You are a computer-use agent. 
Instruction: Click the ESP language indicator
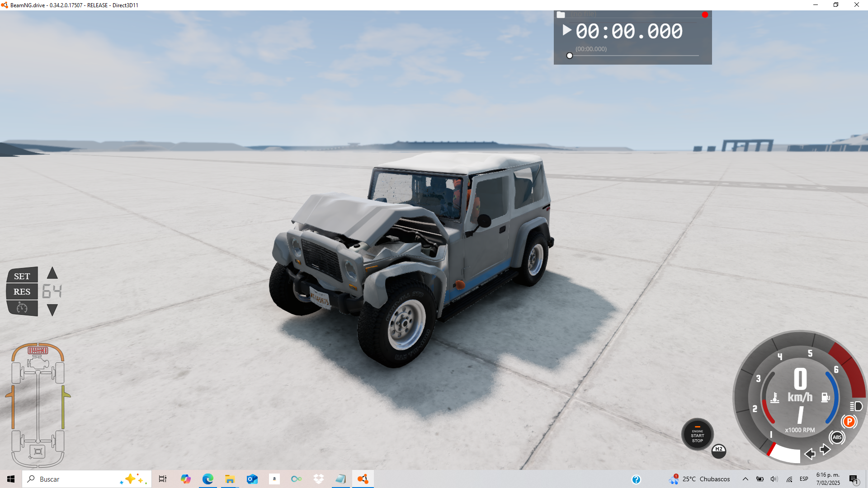coord(804,479)
